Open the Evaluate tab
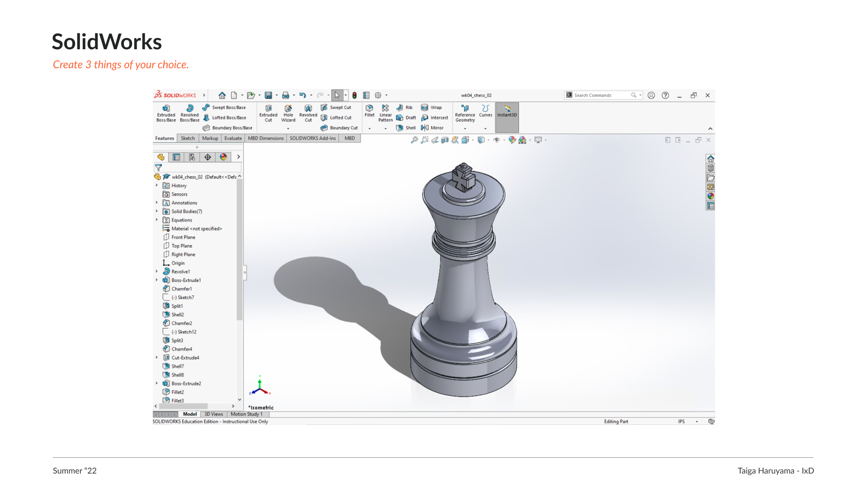 [233, 138]
